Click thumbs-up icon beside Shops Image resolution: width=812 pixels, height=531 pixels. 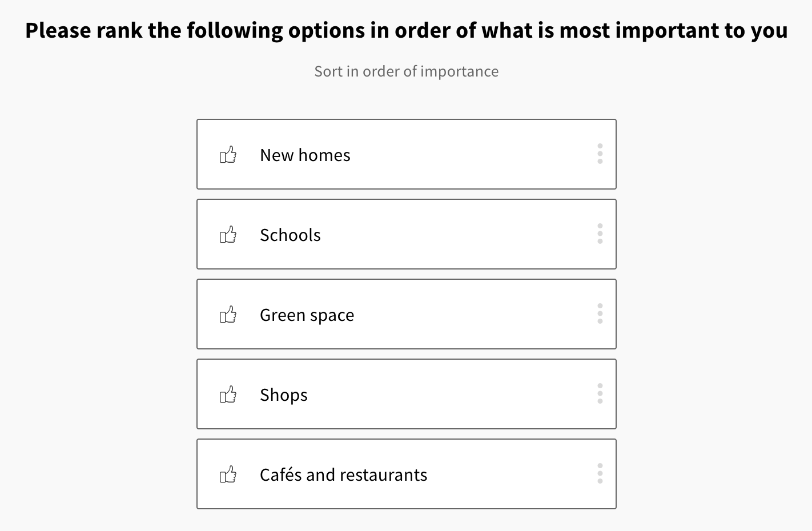click(228, 395)
